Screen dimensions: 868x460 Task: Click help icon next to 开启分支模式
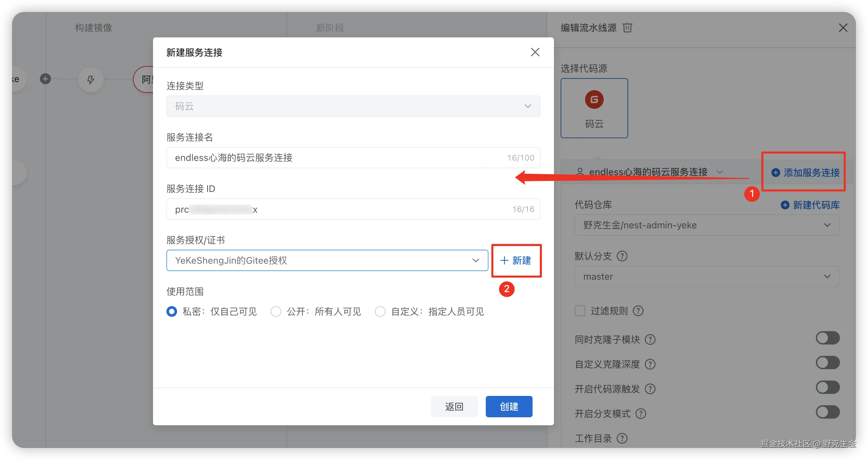640,414
